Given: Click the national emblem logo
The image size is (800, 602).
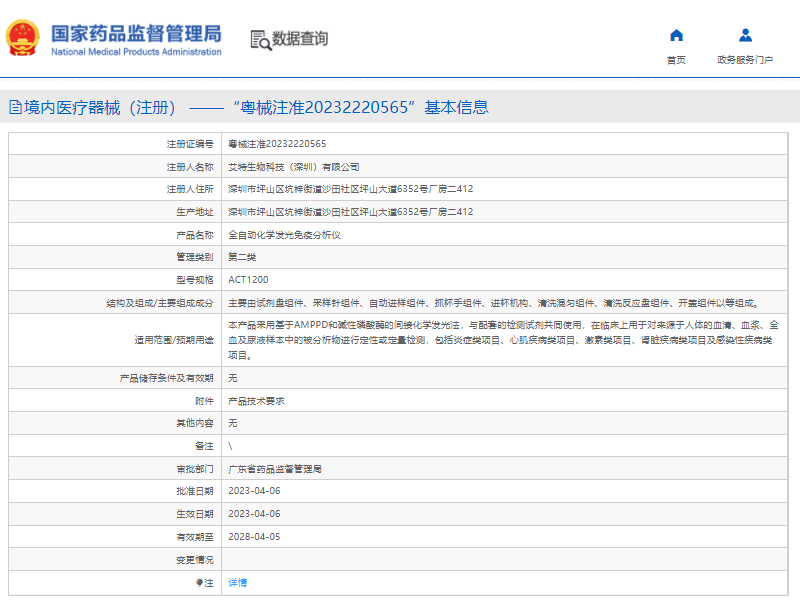Looking at the screenshot, I should click(22, 38).
